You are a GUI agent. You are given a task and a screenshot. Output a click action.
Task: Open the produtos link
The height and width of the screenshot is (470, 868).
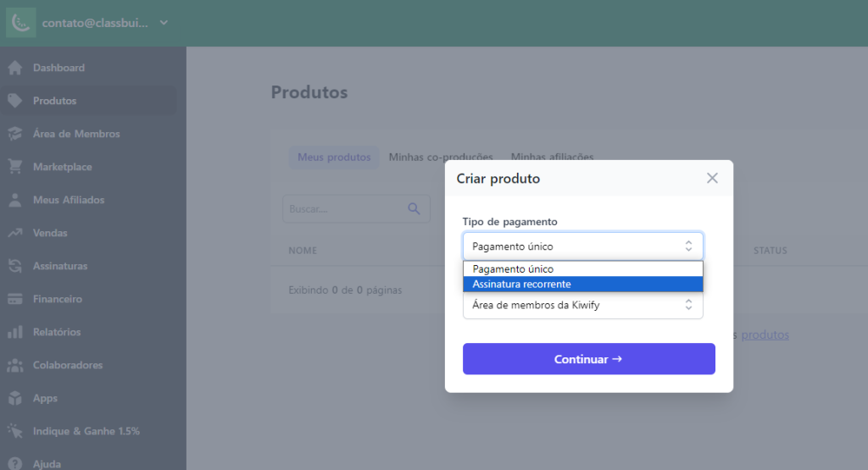[x=765, y=335]
